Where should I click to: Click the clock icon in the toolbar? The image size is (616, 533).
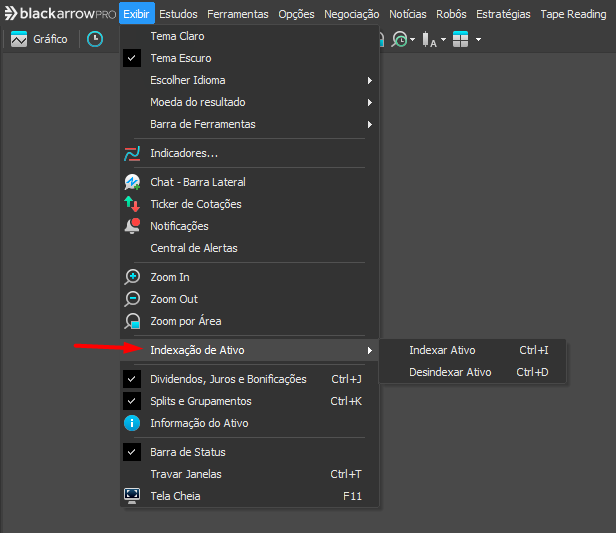[95, 39]
